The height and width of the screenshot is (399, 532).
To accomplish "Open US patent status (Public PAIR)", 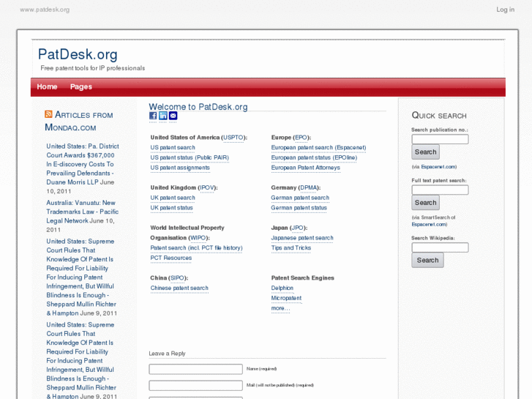I will click(190, 157).
